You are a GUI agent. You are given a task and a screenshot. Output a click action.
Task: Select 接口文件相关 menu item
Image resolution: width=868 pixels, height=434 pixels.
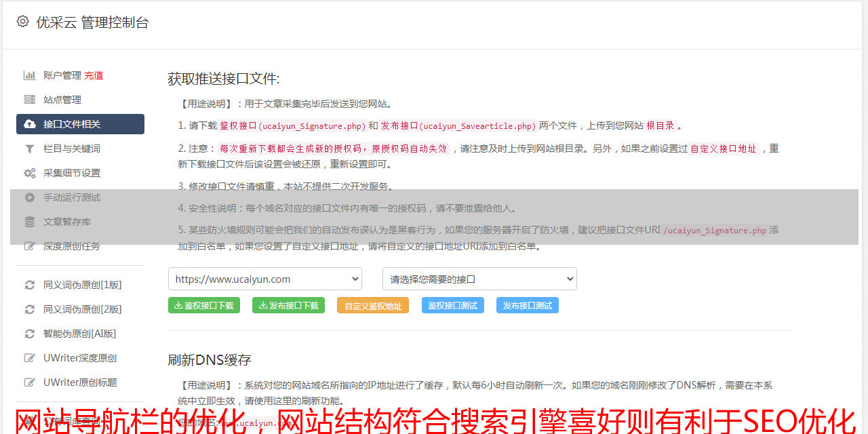coord(80,124)
